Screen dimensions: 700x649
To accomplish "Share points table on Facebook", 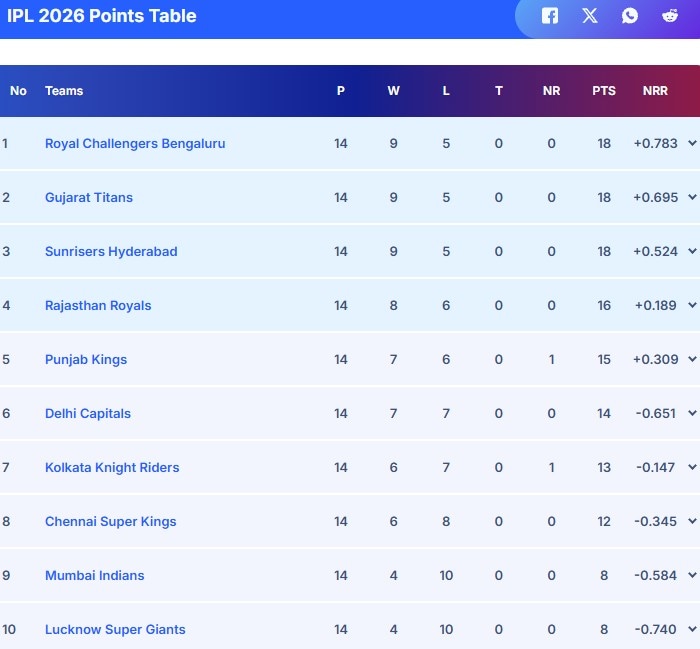I will point(550,16).
